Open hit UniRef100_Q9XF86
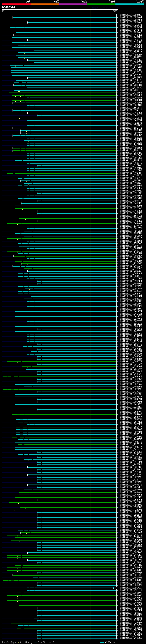This screenshot has width=146, height=644. tap(131, 301)
